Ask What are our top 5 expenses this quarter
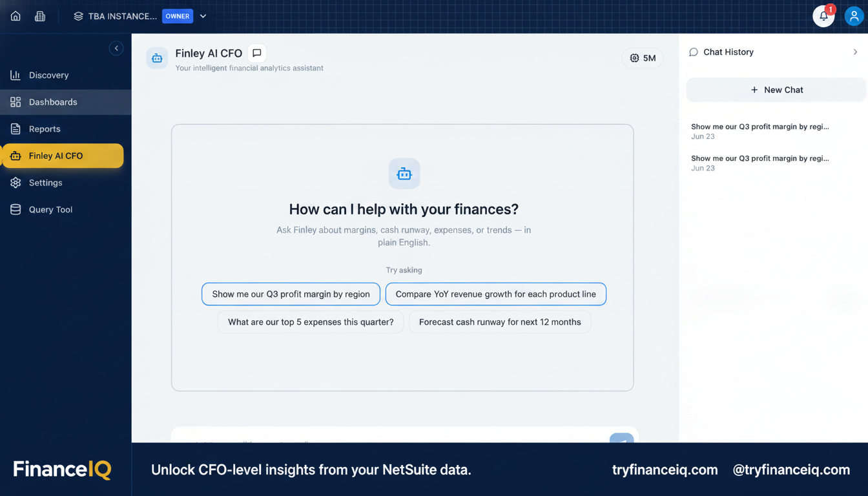 click(311, 322)
